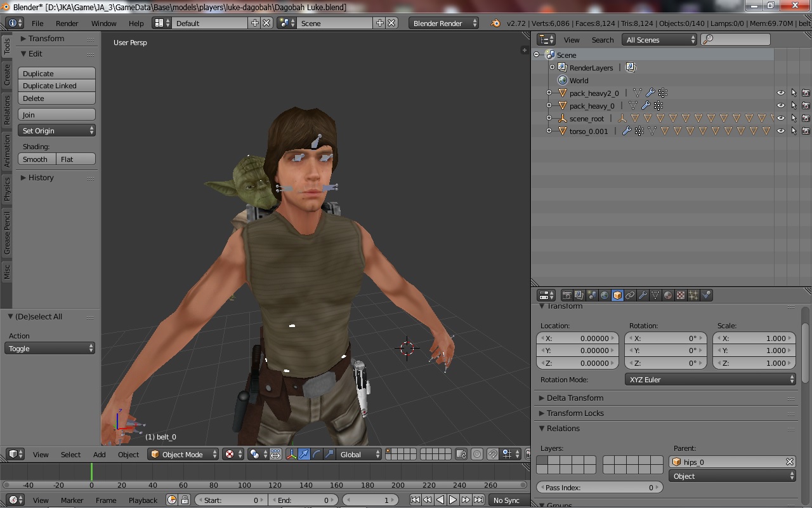
Task: Click the timeline End frame field
Action: (304, 500)
